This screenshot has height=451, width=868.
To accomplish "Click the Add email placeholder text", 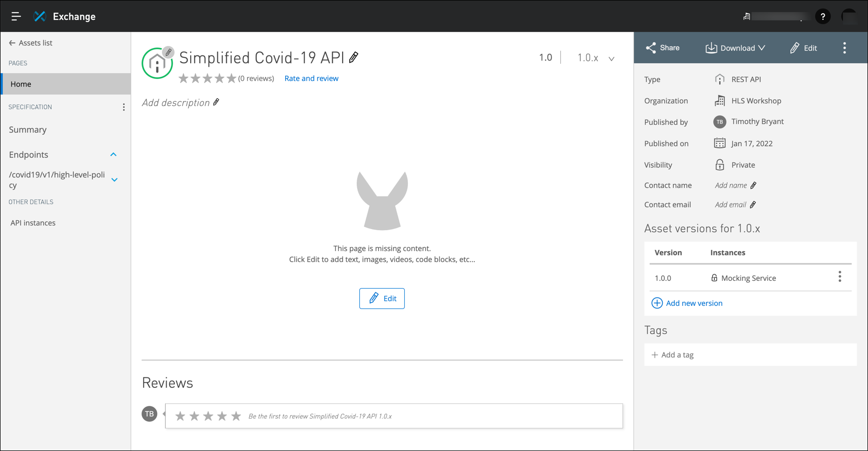I will [x=730, y=205].
